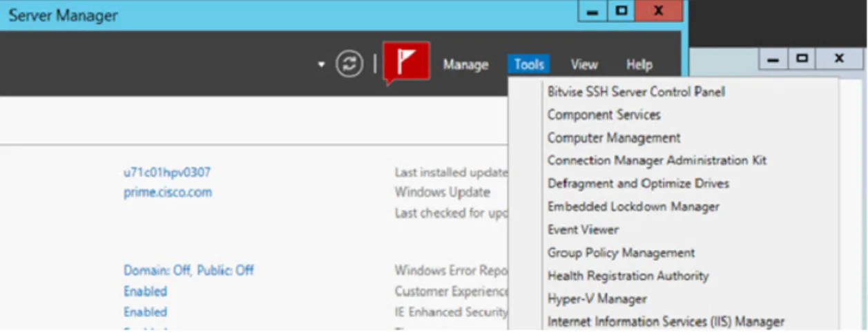
Task: Open the Help menu
Action: pyautogui.click(x=639, y=65)
